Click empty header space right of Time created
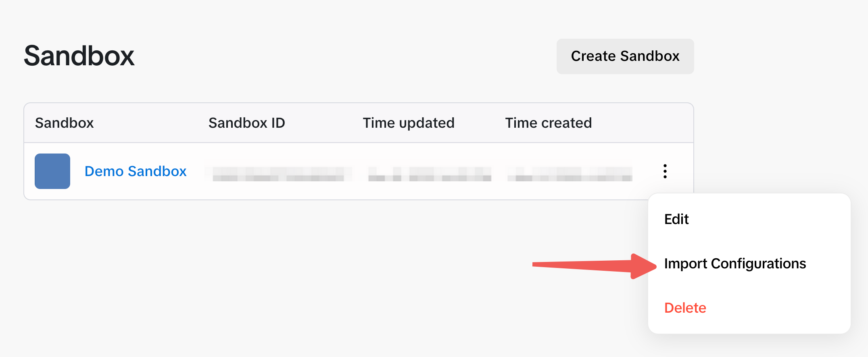868x357 pixels. coord(645,123)
